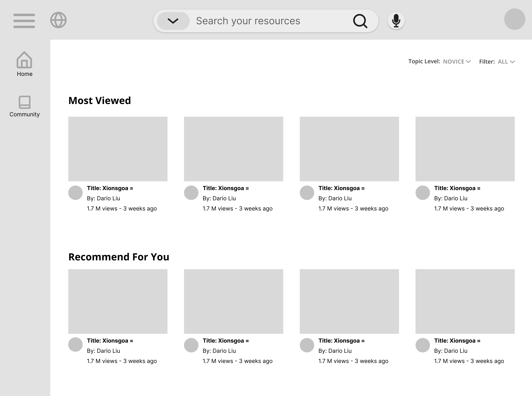The height and width of the screenshot is (396, 532).
Task: Click author avatar of first Recommend For You video
Action: tap(75, 344)
